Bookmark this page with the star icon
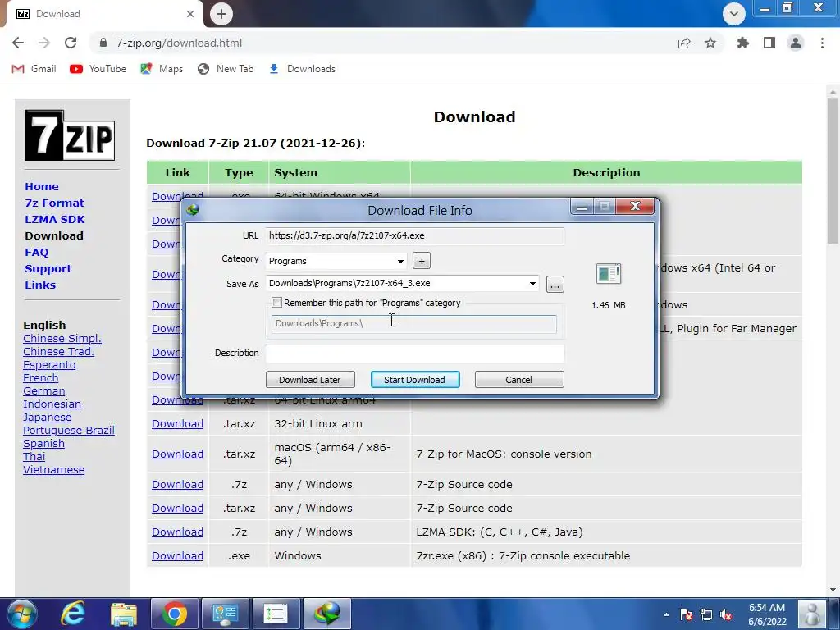840x630 pixels. (x=710, y=43)
